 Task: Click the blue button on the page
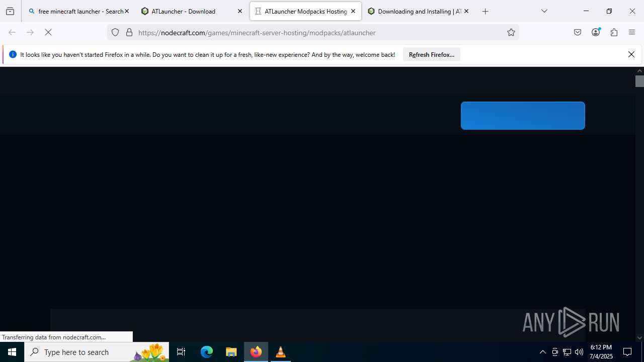pyautogui.click(x=523, y=116)
